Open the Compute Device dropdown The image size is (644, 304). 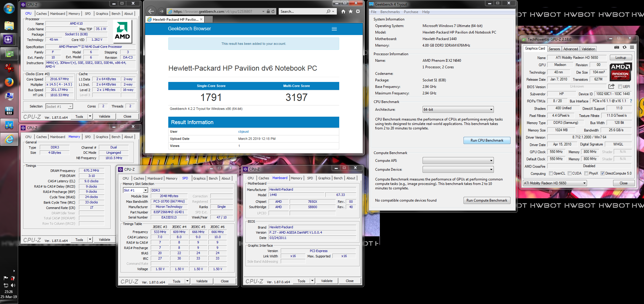click(458, 170)
